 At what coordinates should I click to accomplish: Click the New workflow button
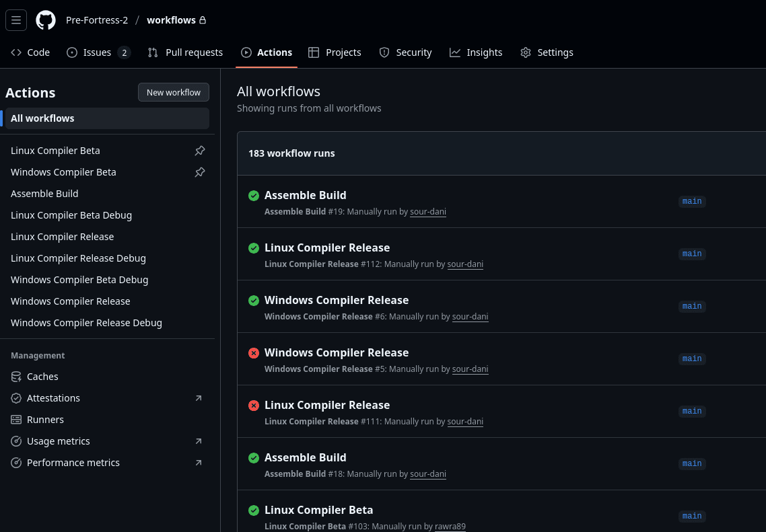(x=174, y=92)
